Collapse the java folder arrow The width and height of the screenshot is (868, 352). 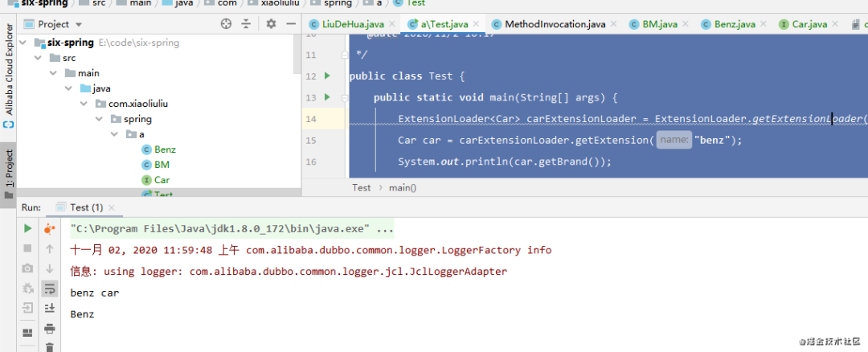tap(68, 88)
